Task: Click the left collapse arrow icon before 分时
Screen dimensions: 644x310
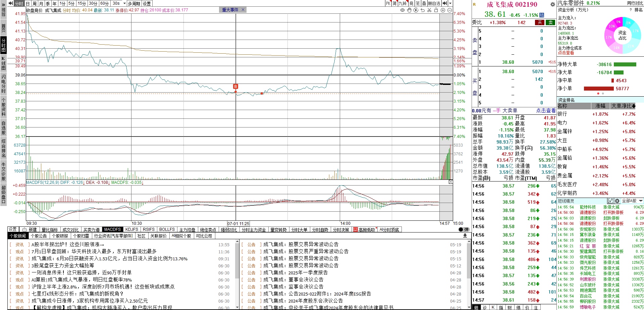Action: click(x=11, y=3)
